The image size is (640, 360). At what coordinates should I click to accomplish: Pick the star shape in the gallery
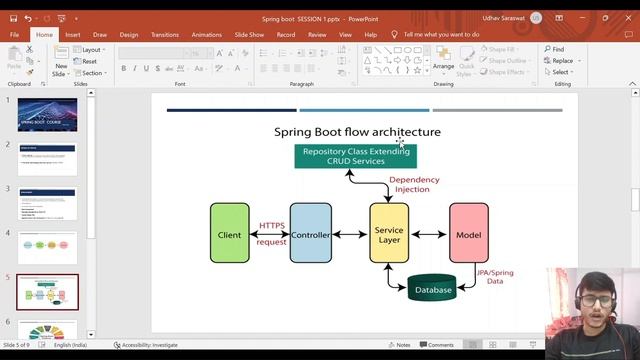417,70
